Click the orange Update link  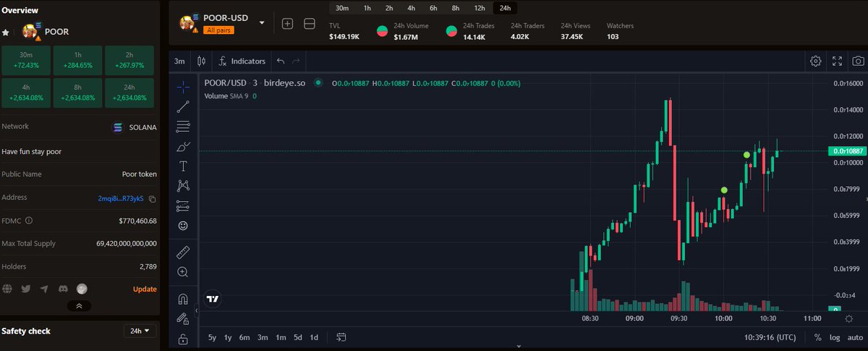145,289
